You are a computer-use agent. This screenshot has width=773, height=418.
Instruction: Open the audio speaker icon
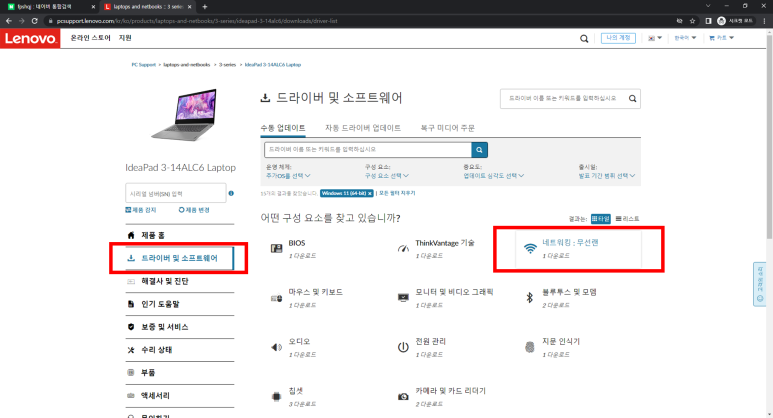tap(277, 347)
